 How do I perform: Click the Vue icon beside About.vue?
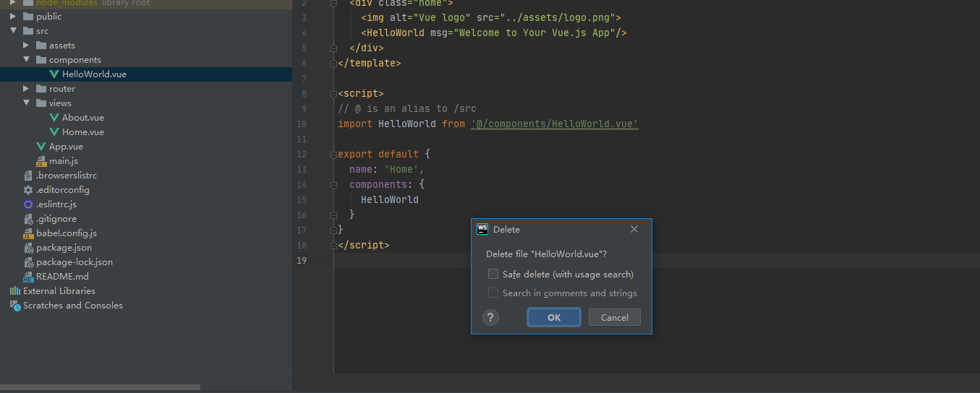tap(54, 117)
